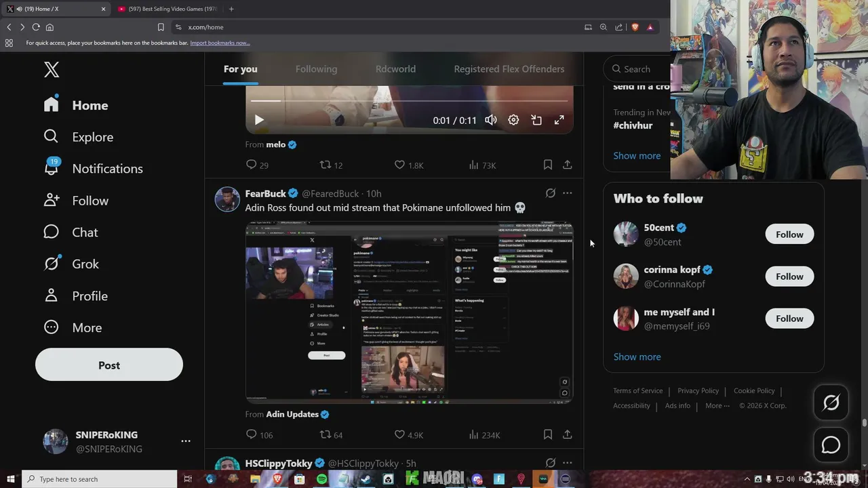Expand footer More options
This screenshot has height=488, width=868.
[717, 405]
